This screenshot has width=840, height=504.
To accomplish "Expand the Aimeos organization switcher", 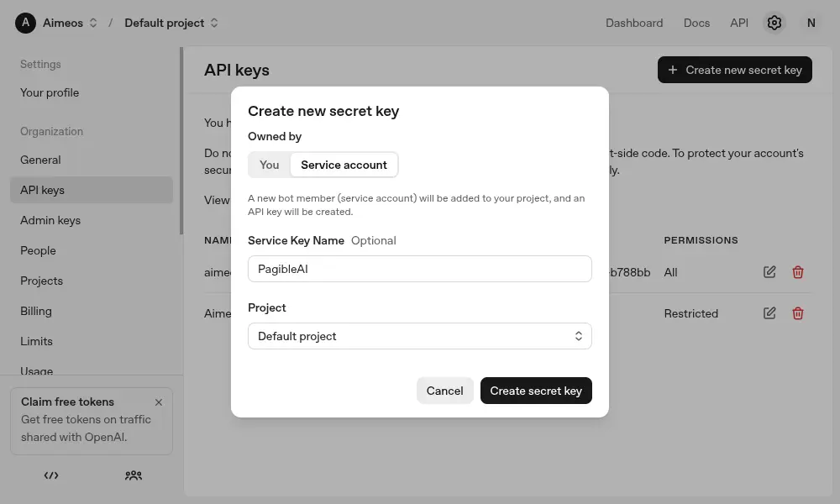I will click(93, 23).
